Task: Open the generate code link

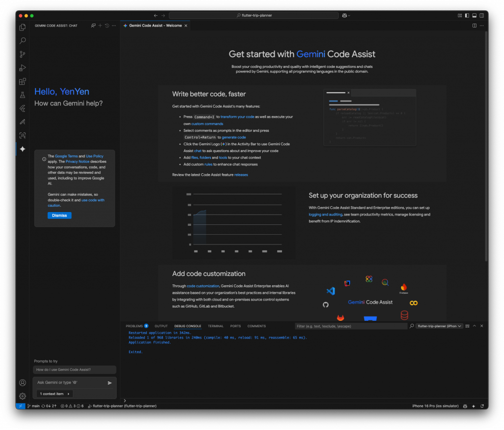Action: click(x=234, y=137)
